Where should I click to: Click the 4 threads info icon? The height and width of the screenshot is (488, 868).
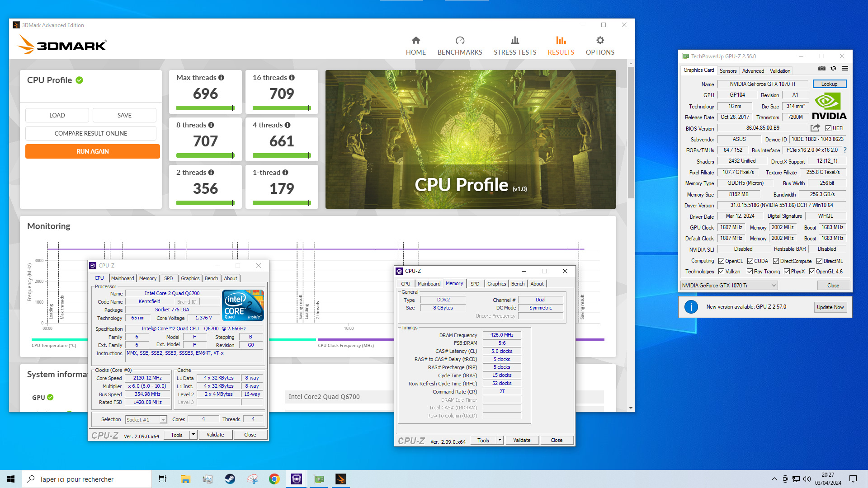point(288,125)
